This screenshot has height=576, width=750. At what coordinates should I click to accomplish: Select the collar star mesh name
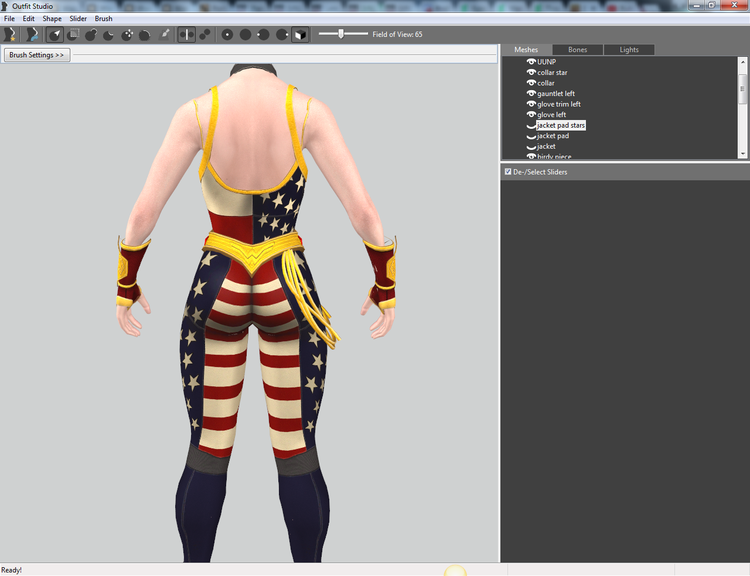(x=552, y=72)
